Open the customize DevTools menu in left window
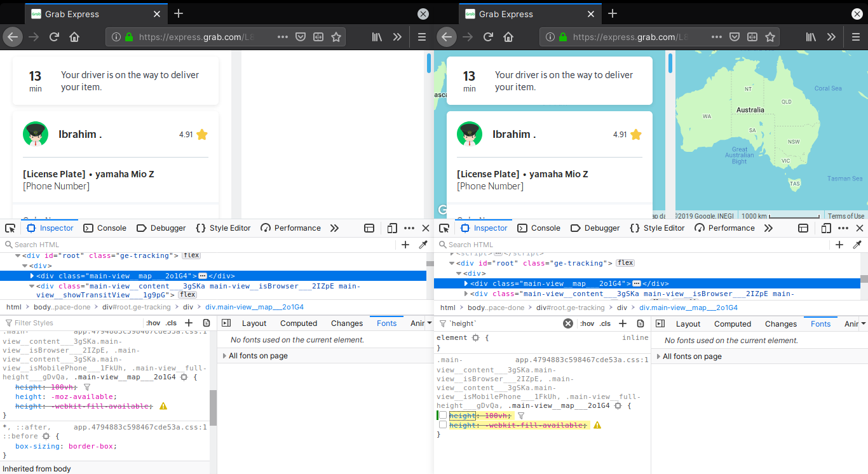Viewport: 868px width, 474px height. coord(409,228)
